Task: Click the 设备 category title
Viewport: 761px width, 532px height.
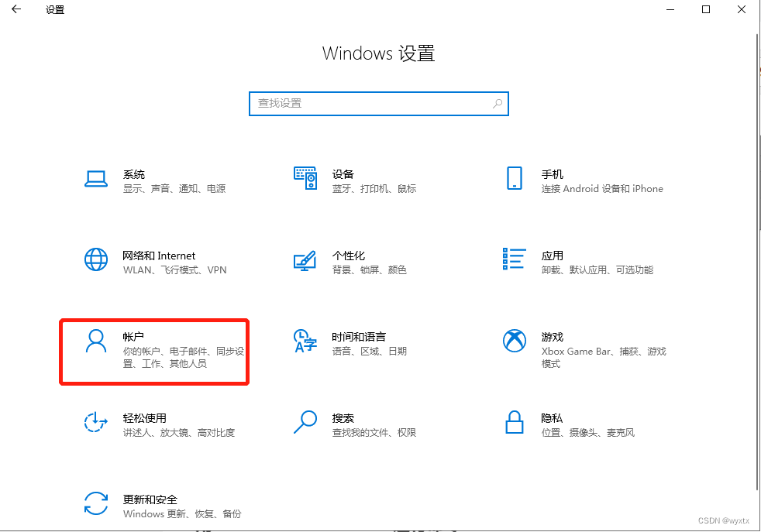Action: [x=343, y=174]
